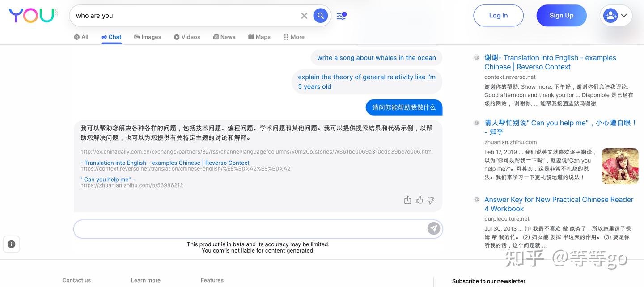Share the chat answer
The image size is (644, 287).
(x=407, y=200)
